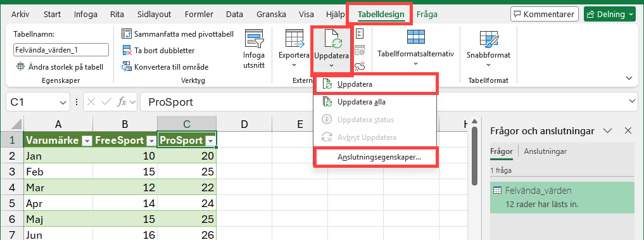Select the cell containing Feb
This screenshot has width=644, height=240.
[x=58, y=172]
